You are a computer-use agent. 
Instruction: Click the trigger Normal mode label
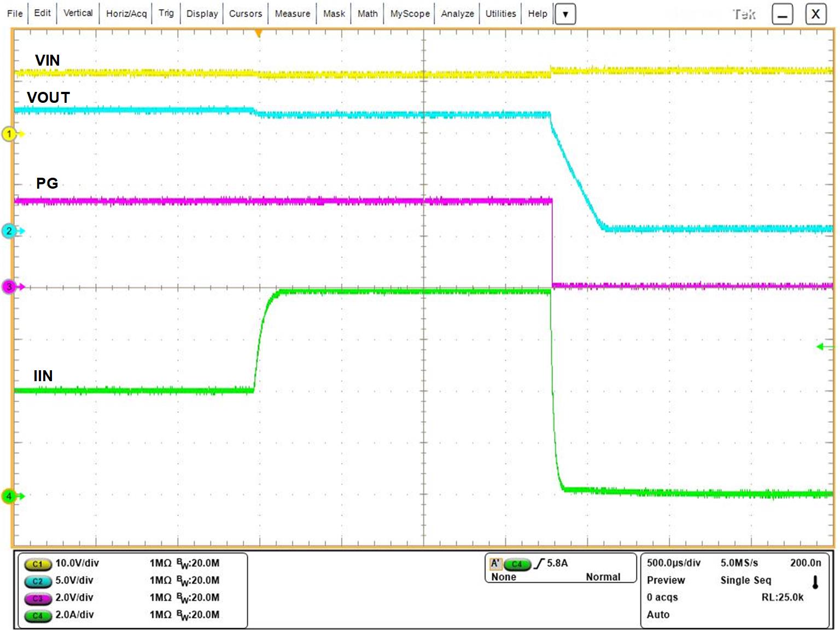(x=603, y=577)
